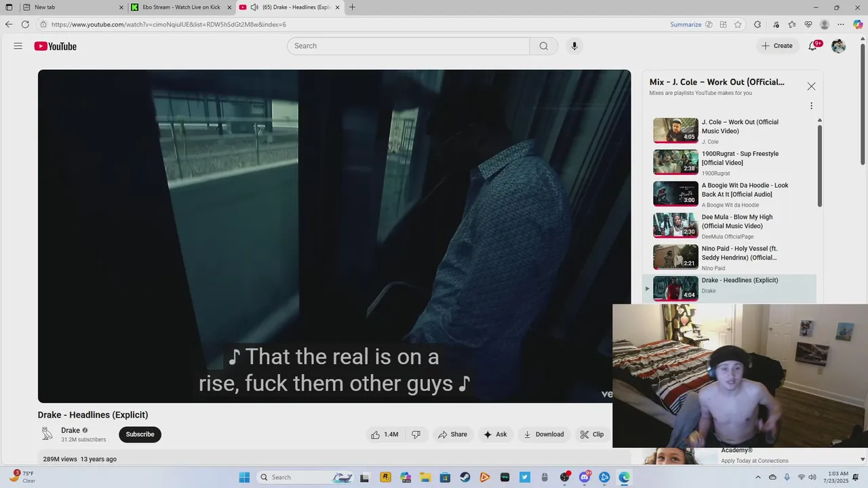Open browser Settings and more ellipsis
This screenshot has height=488, width=868.
[841, 24]
